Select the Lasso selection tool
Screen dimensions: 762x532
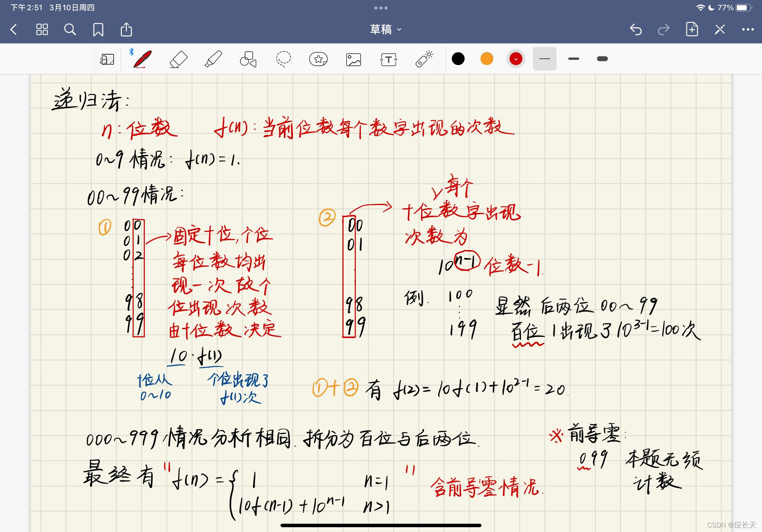283,59
